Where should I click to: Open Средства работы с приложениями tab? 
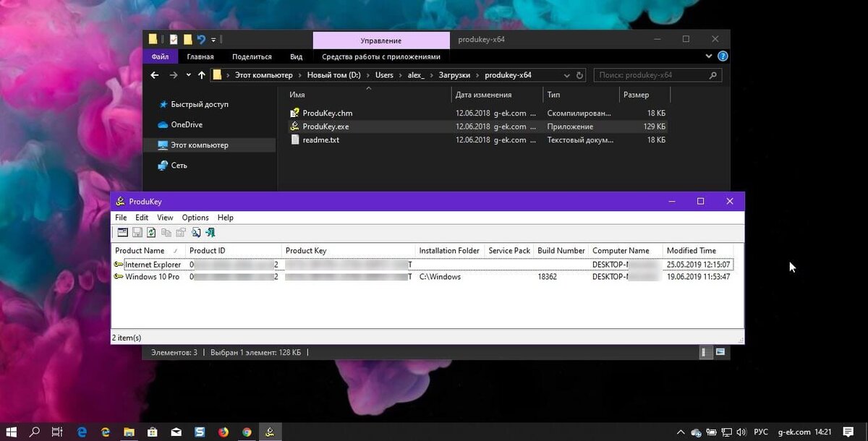(x=381, y=56)
